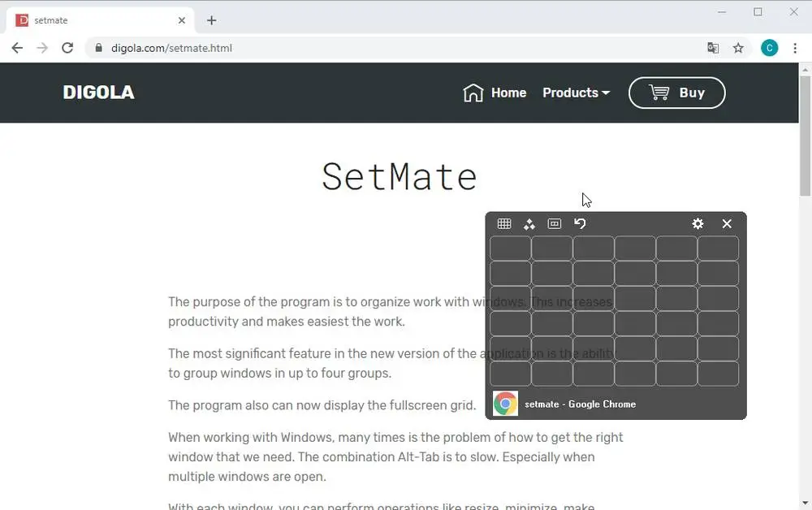Image resolution: width=812 pixels, height=510 pixels.
Task: Select the top-left SetMate grid cell
Action: pyautogui.click(x=511, y=249)
